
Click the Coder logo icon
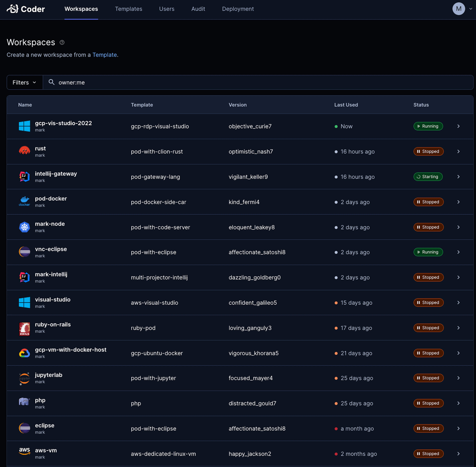(x=12, y=9)
